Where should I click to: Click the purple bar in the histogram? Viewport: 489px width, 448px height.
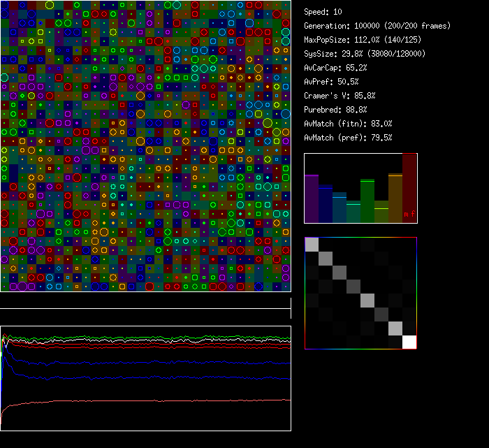(312, 199)
